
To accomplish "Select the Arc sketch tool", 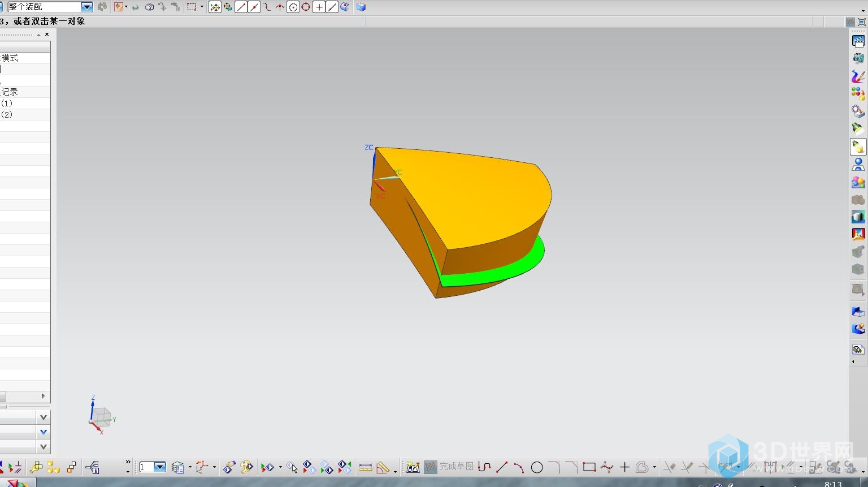I will 519,467.
